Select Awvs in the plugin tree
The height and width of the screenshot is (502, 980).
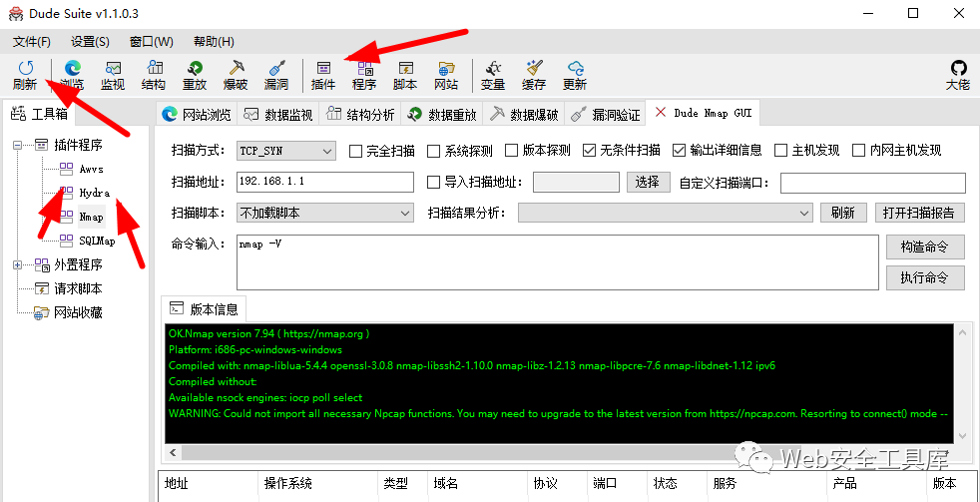click(x=91, y=169)
